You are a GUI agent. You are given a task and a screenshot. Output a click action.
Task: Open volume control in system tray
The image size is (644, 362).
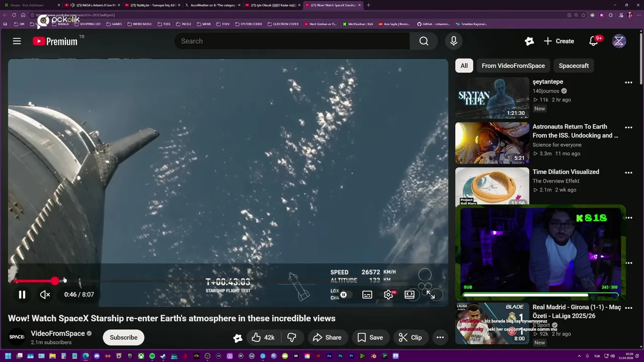(x=612, y=356)
